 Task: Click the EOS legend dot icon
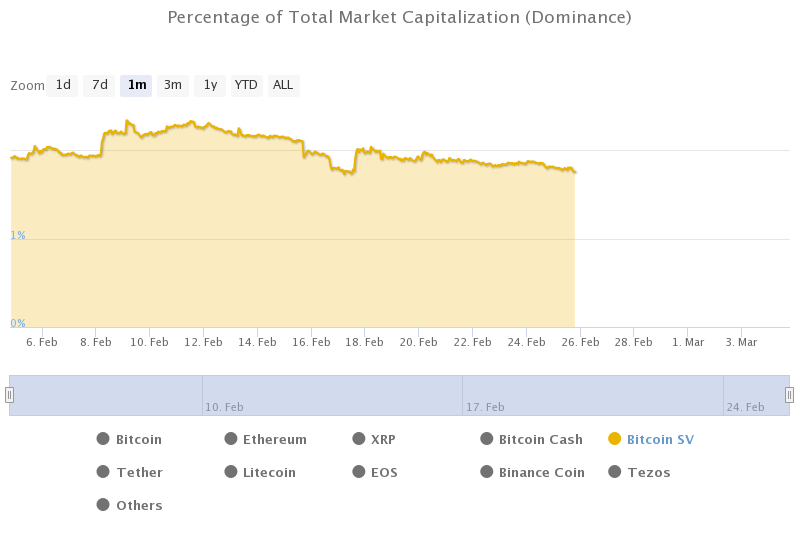tap(359, 472)
